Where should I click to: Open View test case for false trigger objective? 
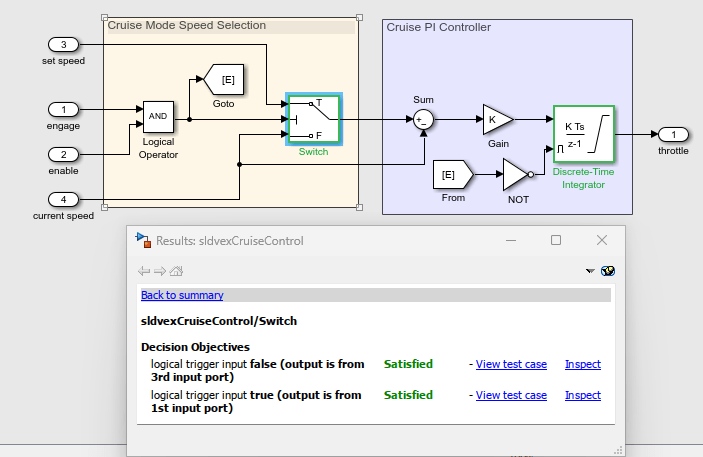[511, 365]
